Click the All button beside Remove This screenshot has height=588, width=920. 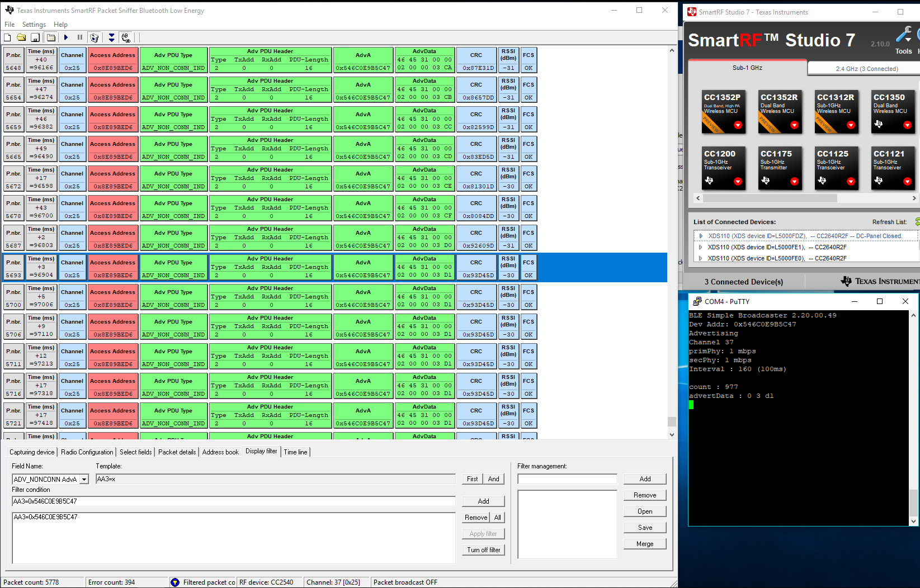coord(497,518)
